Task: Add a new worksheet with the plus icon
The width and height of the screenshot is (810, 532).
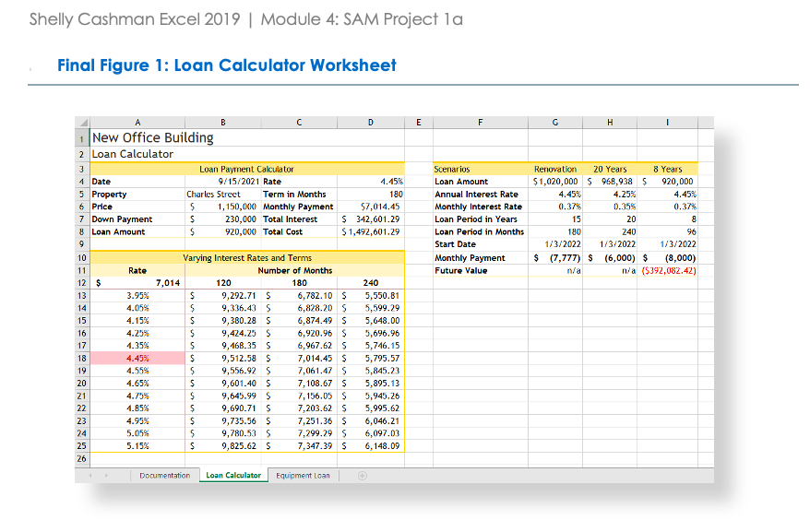Action: pyautogui.click(x=362, y=475)
